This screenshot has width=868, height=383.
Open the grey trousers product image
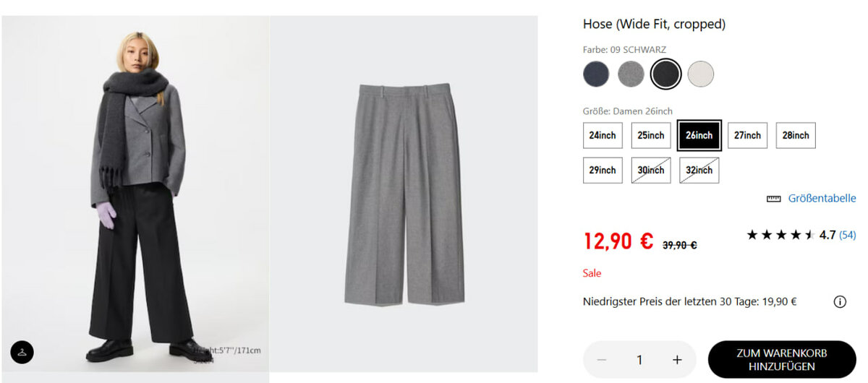point(404,194)
